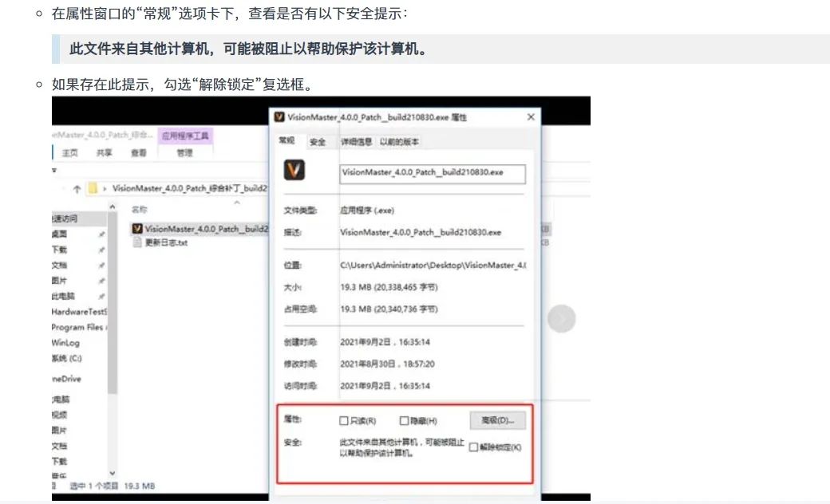The image size is (830, 504).
Task: Click the sidebar scrollbar down arrow
Action: [x=112, y=473]
